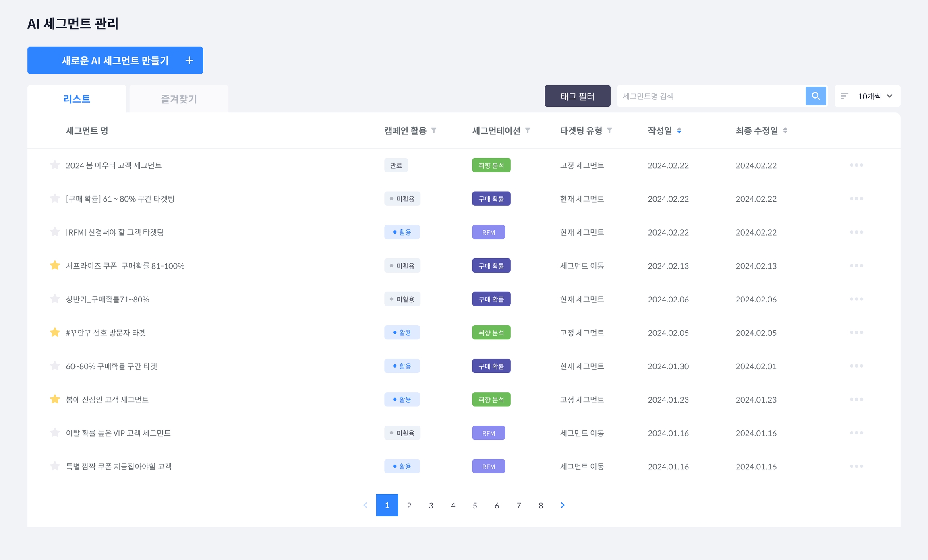This screenshot has height=560, width=928.
Task: Click the 캠페인 활용 filter funnel icon
Action: pyautogui.click(x=434, y=130)
